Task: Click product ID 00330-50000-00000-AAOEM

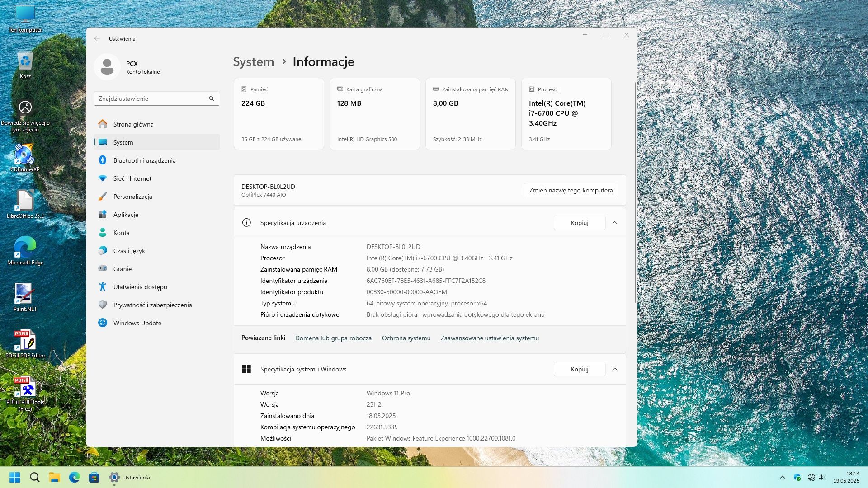Action: [406, 292]
